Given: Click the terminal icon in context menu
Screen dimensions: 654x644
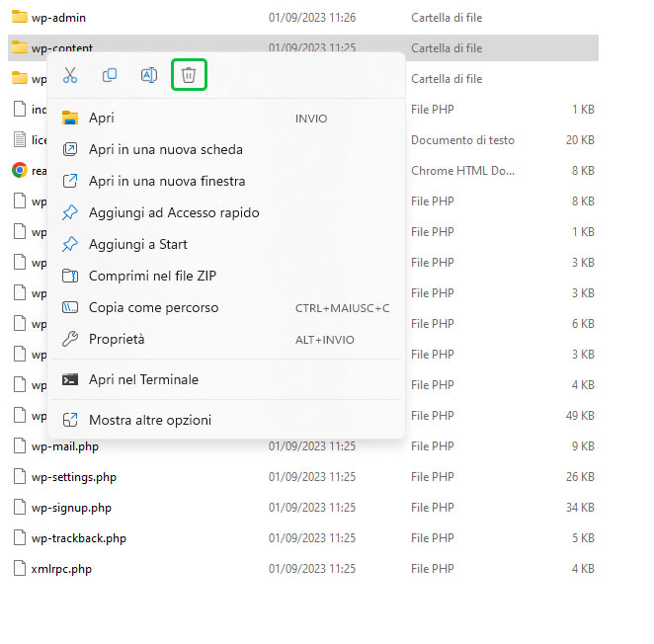Looking at the screenshot, I should pyautogui.click(x=70, y=379).
